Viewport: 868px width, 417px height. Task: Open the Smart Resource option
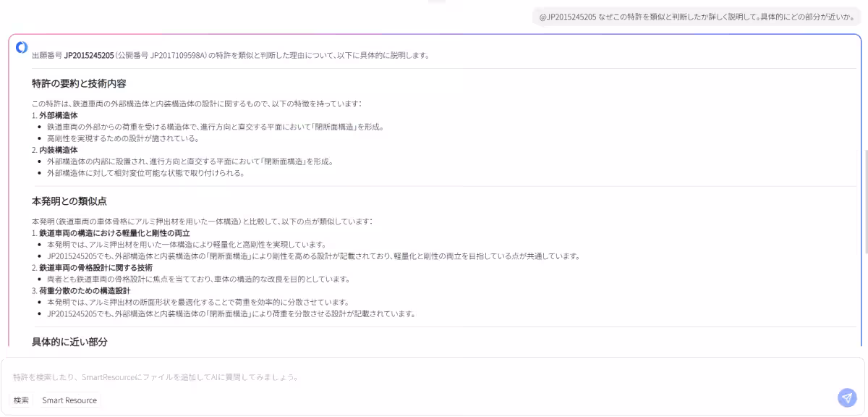tap(70, 400)
